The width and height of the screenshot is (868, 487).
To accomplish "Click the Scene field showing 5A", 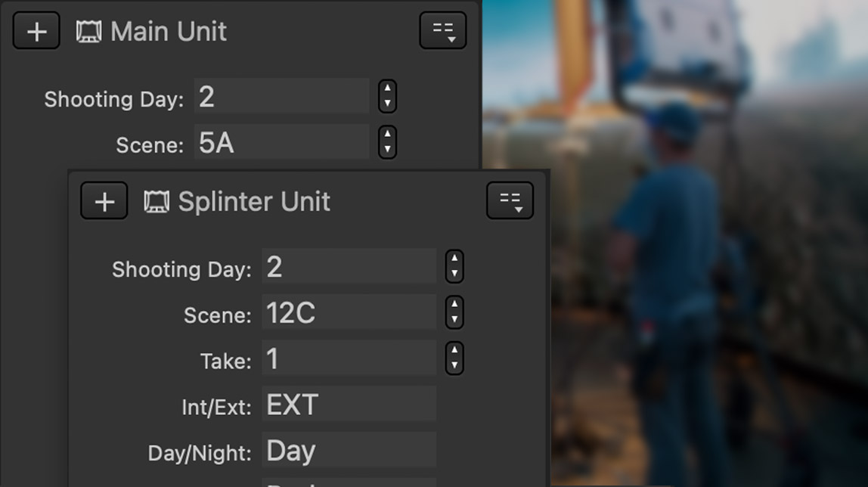I will tap(281, 143).
